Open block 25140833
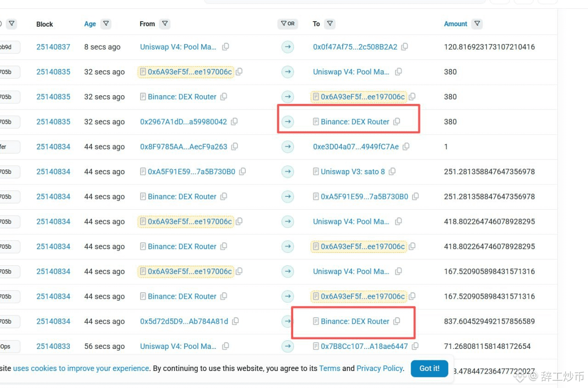This screenshot has width=588, height=388. coord(53,346)
